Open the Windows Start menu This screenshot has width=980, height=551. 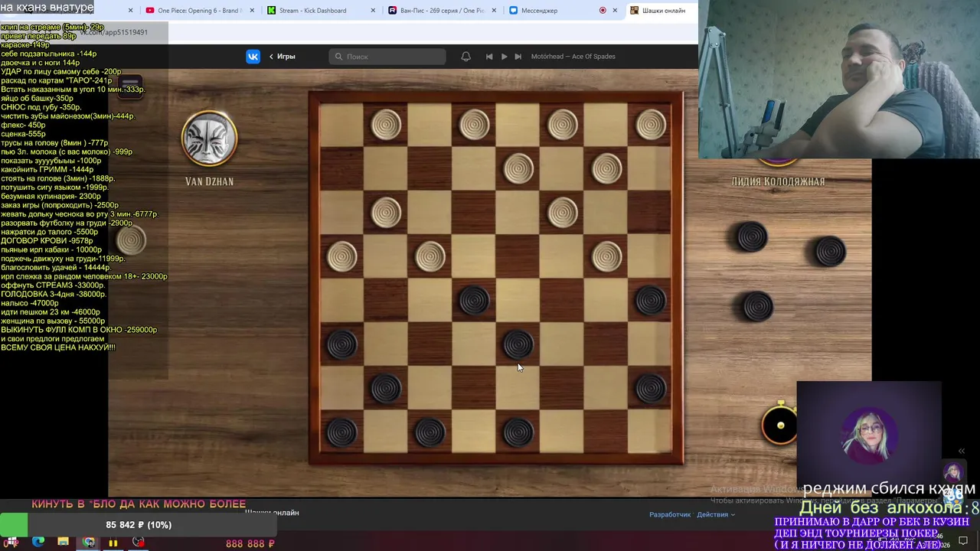coord(11,543)
